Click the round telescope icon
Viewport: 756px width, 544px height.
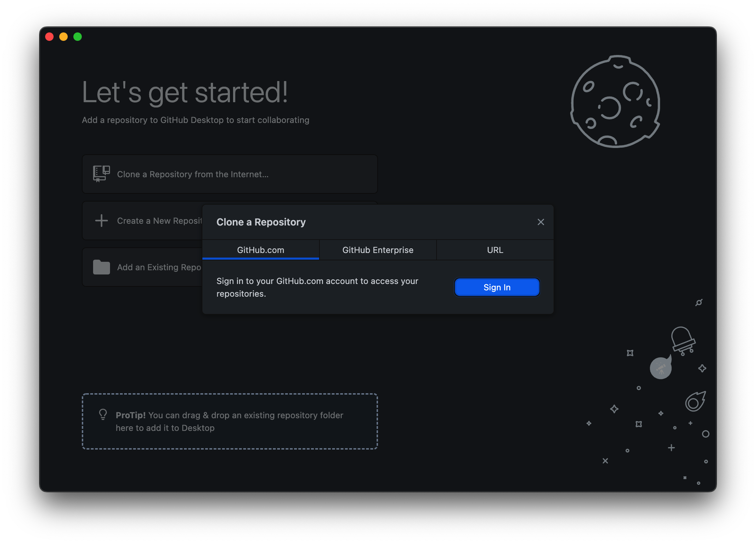click(660, 369)
